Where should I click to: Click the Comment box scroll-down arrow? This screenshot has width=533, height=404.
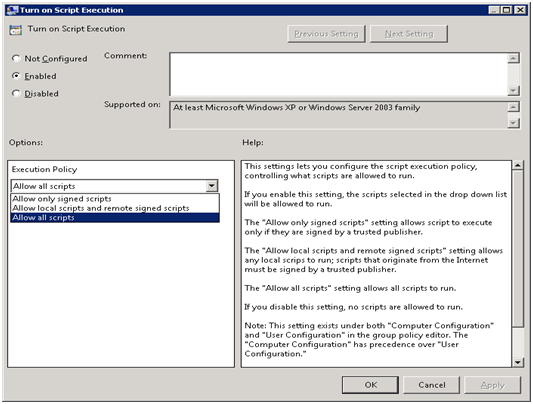tap(513, 90)
